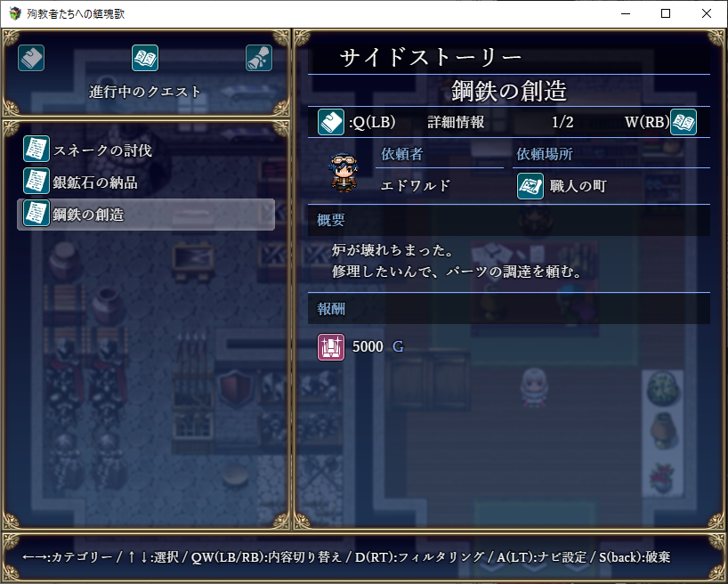The height and width of the screenshot is (584, 728).
Task: Click the document icon beside 銀鉱石の納品
Action: 36,182
